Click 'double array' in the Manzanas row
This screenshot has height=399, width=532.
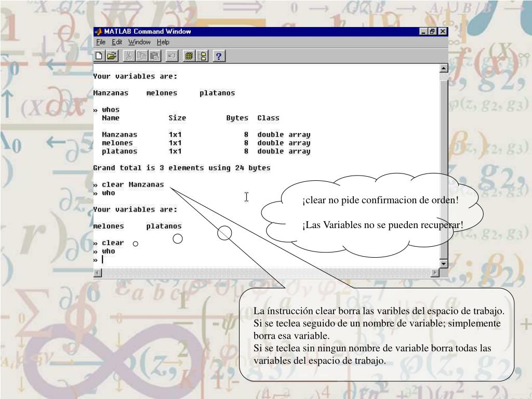284,135
